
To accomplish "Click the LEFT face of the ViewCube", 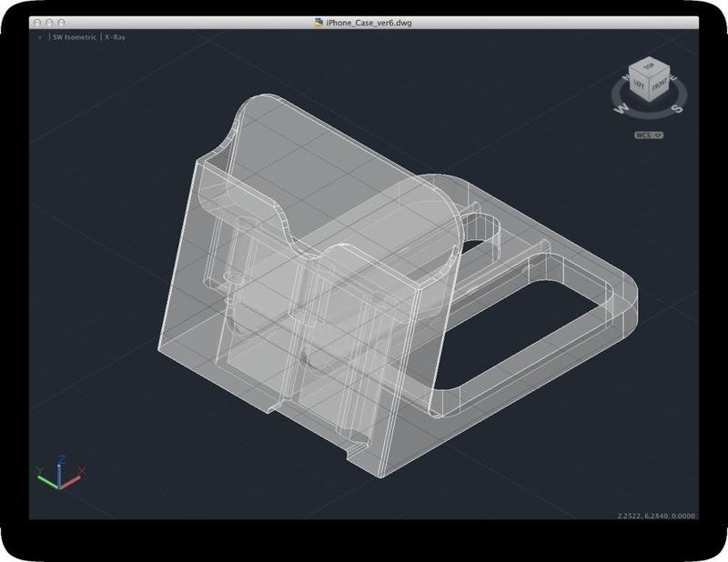I will pyautogui.click(x=638, y=84).
